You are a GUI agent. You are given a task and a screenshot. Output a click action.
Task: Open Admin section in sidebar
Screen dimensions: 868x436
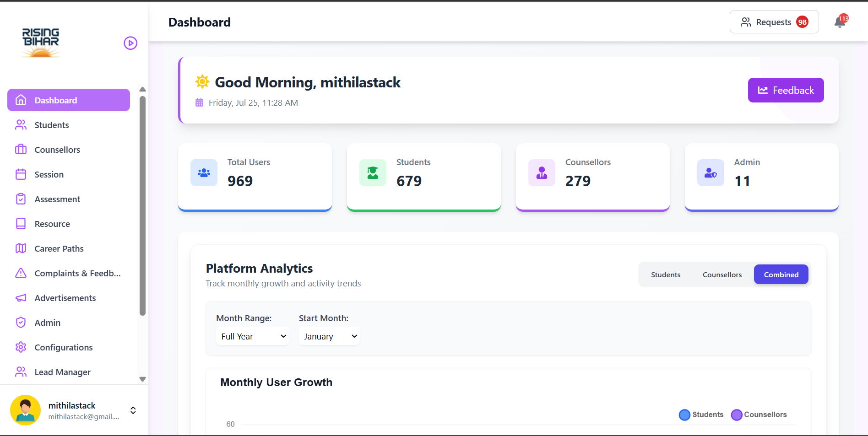tap(69, 323)
